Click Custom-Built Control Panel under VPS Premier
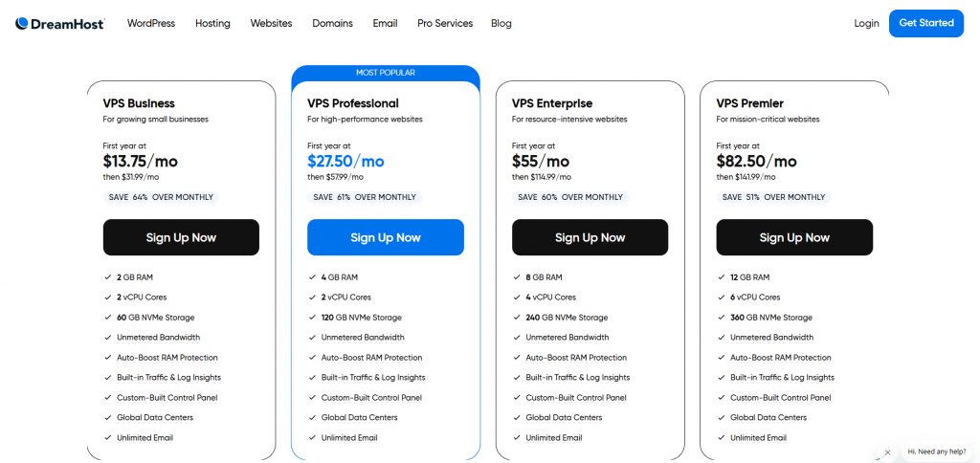The image size is (980, 463). click(780, 398)
